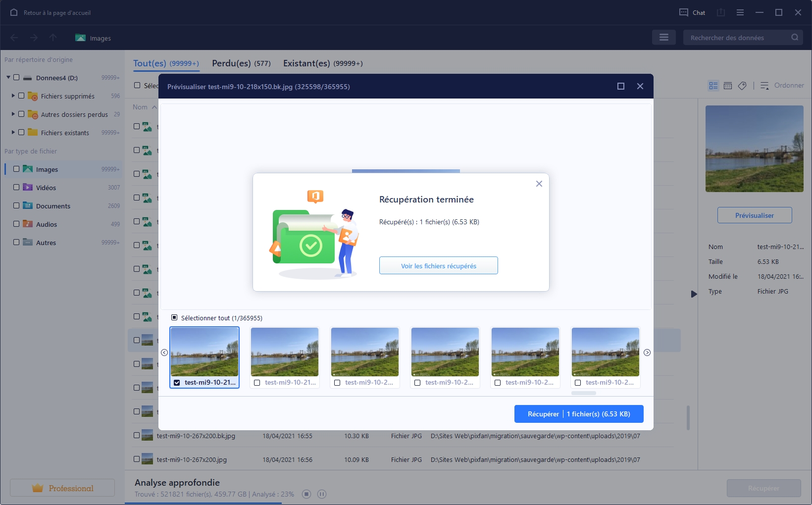Viewport: 812px width, 505px height.
Task: Click the blue Récupérer 1 fichier(s) button
Action: pyautogui.click(x=578, y=414)
